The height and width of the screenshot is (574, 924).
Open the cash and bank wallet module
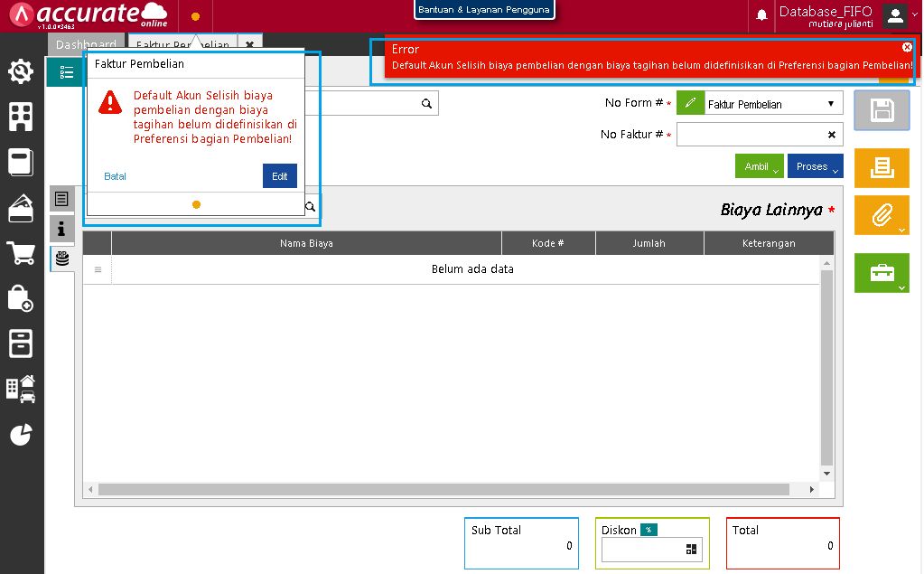[21, 208]
